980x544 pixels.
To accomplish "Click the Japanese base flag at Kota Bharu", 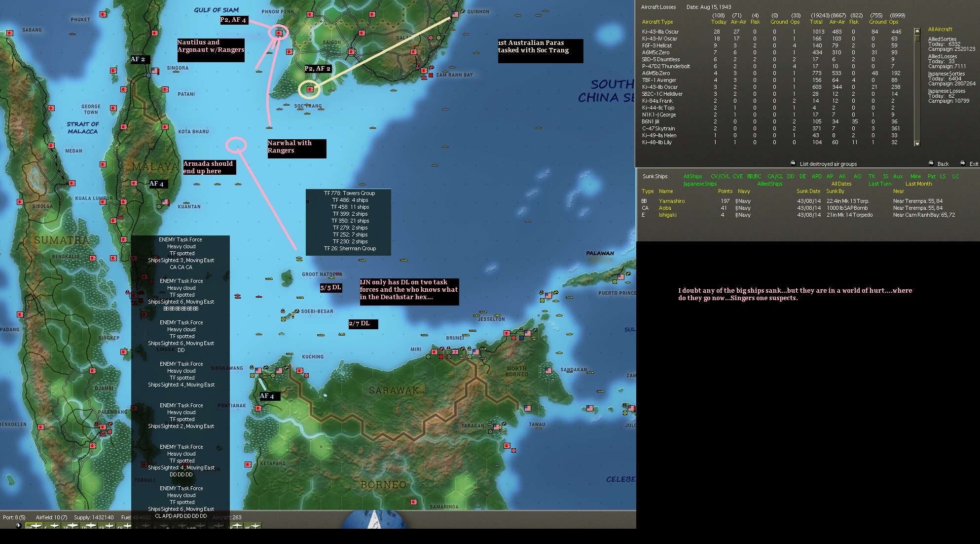I will point(165,127).
